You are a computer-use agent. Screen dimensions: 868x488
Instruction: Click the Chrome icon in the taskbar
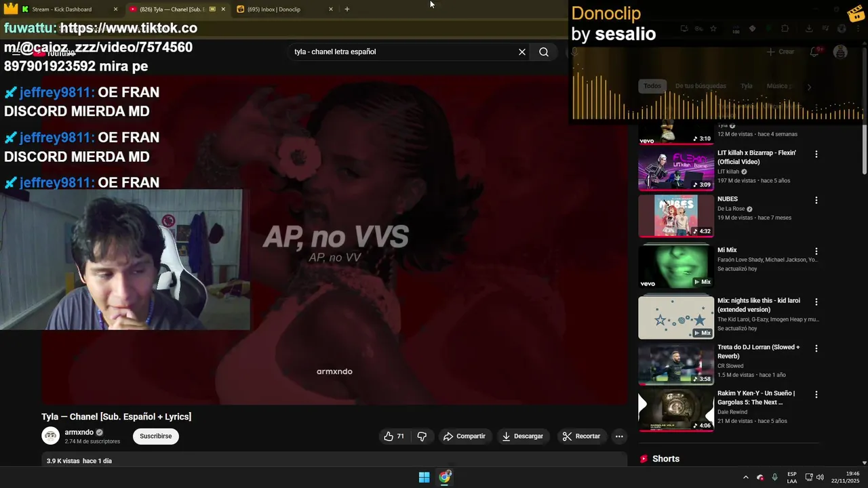click(444, 477)
